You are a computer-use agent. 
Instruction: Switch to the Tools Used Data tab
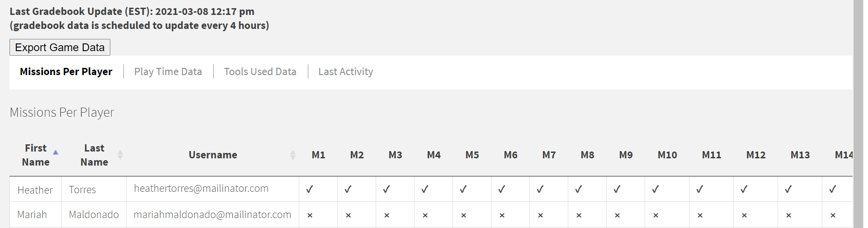point(260,71)
